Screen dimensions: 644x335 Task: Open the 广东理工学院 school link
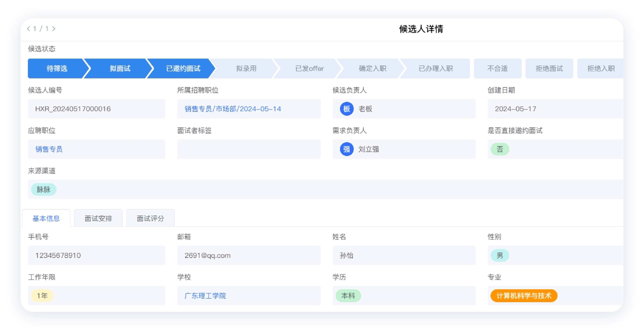[x=205, y=296]
